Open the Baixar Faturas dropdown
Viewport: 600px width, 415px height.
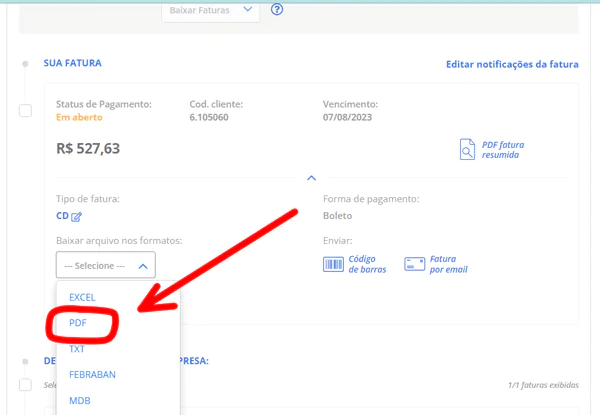[210, 10]
